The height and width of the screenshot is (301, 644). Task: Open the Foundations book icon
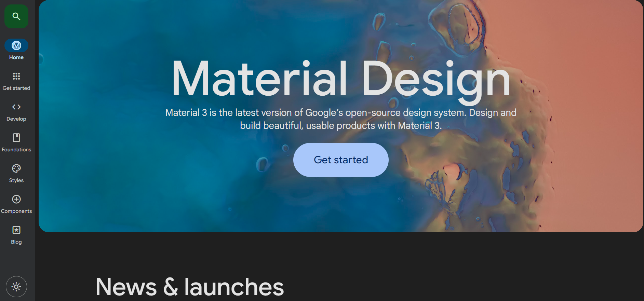tap(16, 138)
